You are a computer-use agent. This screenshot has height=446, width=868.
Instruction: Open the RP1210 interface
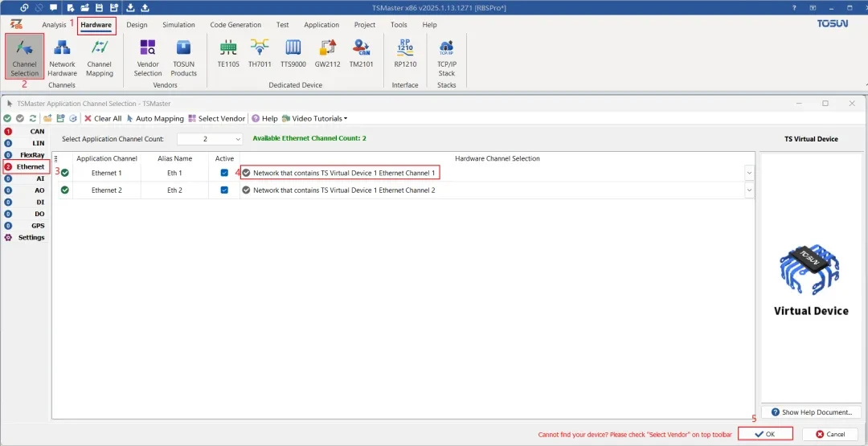point(405,52)
